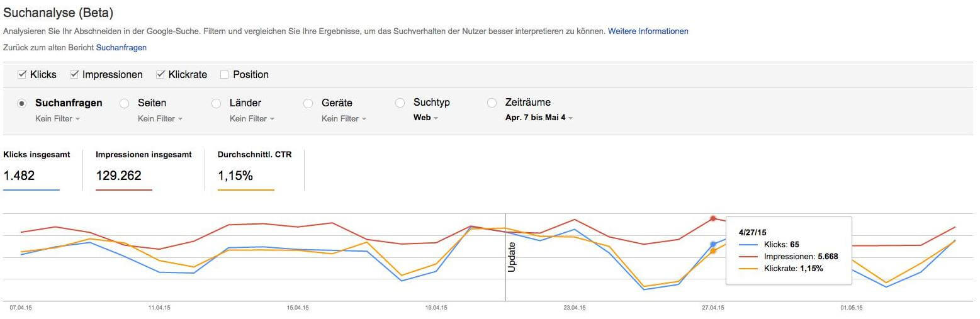Uncheck the Klicks checkbox
This screenshot has height=319, width=980.
[22, 74]
